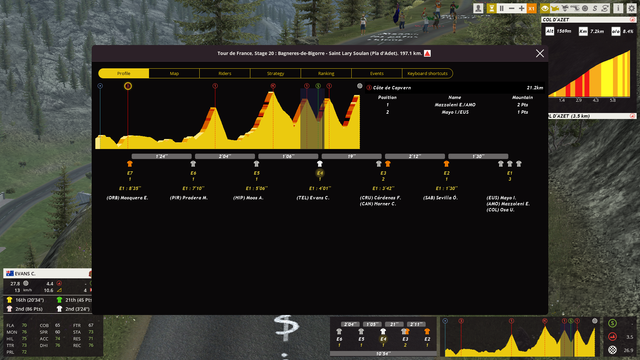Click the E4 group label badge

click(320, 173)
